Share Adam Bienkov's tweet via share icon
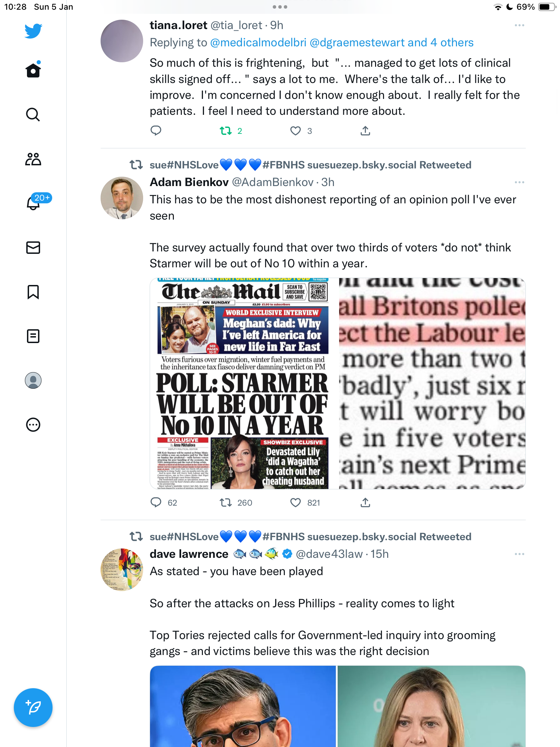The image size is (560, 747). tap(365, 502)
